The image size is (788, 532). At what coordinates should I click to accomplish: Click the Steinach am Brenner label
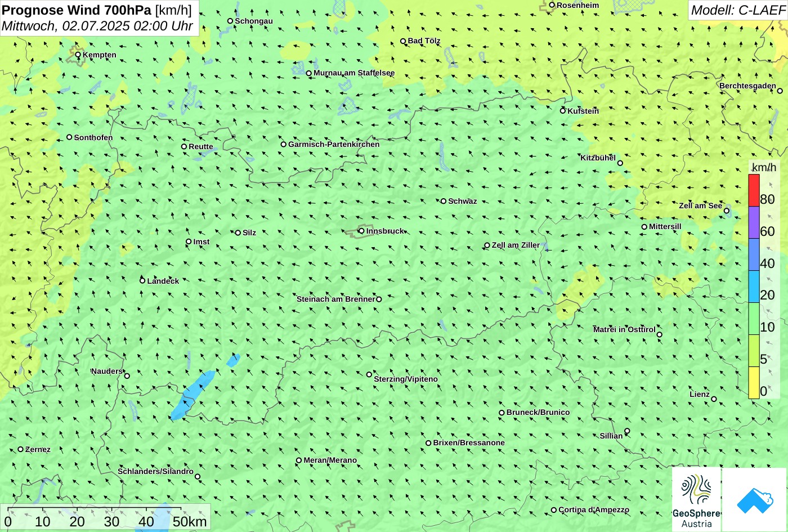pyautogui.click(x=335, y=299)
